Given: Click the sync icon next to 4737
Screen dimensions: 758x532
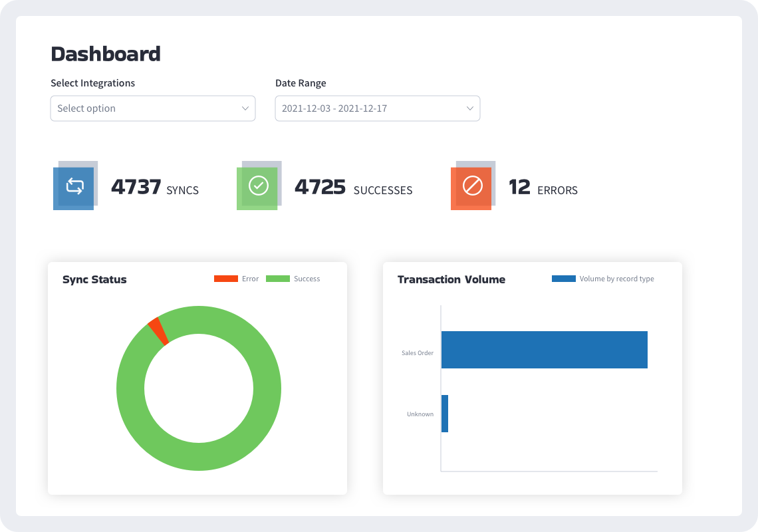Looking at the screenshot, I should pos(75,187).
